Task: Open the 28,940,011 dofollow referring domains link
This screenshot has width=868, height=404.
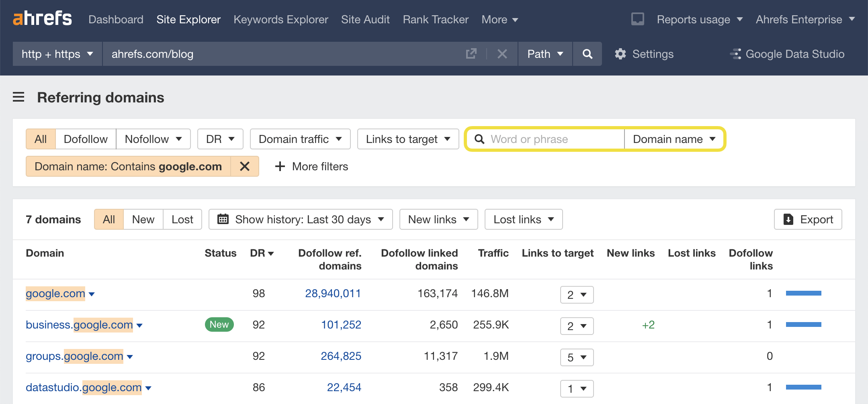Action: 332,293
